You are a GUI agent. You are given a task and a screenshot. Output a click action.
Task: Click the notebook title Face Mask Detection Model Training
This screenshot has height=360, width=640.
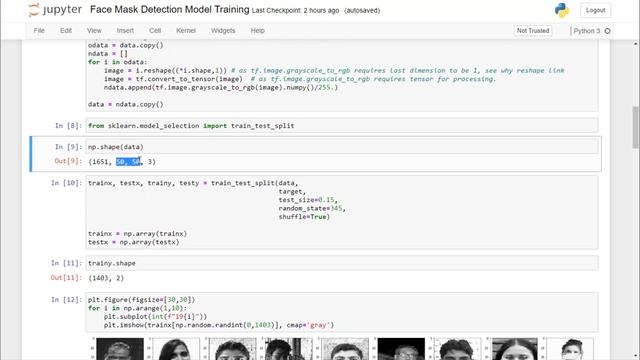(169, 9)
